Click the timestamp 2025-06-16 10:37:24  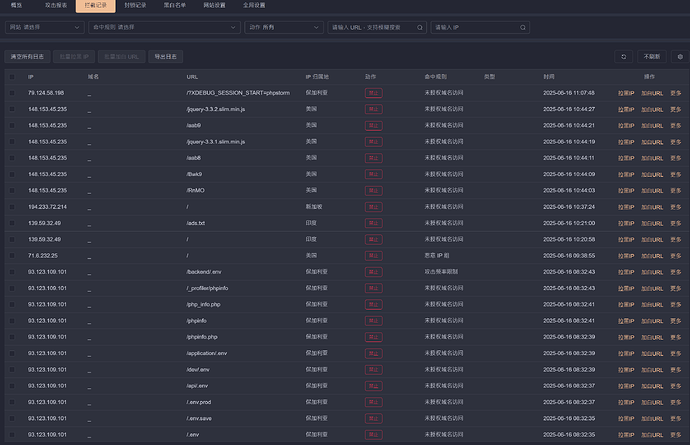[x=569, y=207]
